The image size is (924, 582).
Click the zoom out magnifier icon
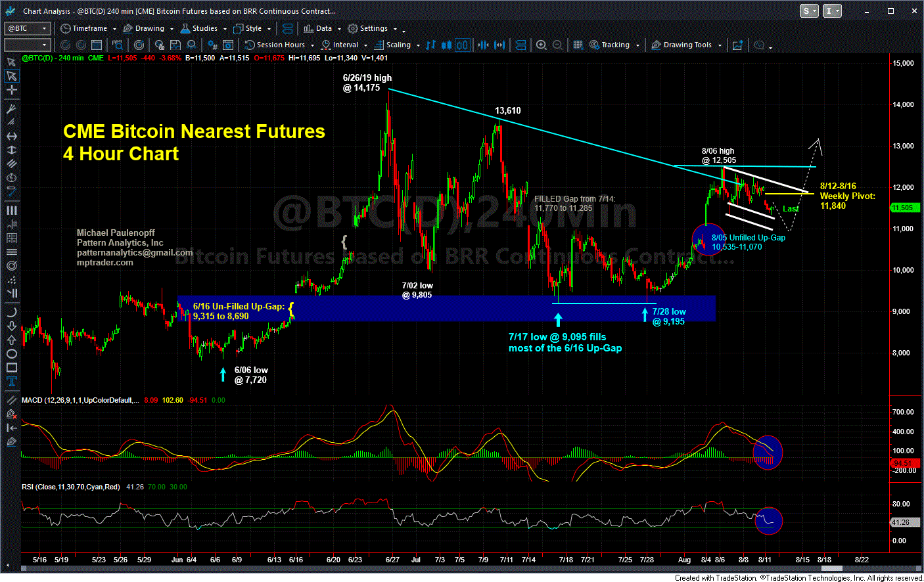coord(557,45)
